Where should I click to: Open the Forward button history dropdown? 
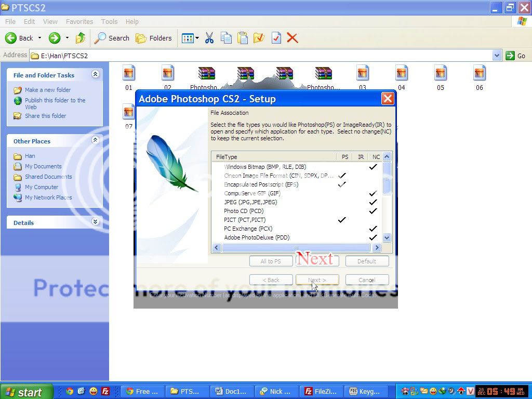(67, 38)
